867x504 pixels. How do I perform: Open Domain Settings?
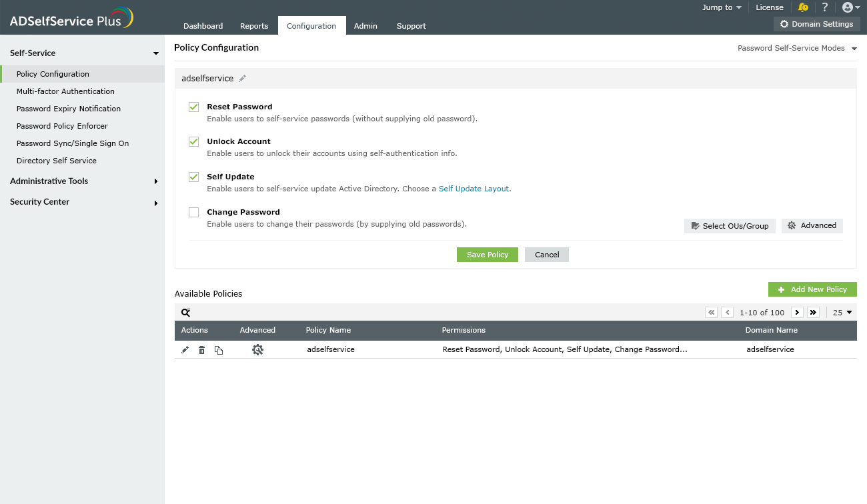coord(816,24)
